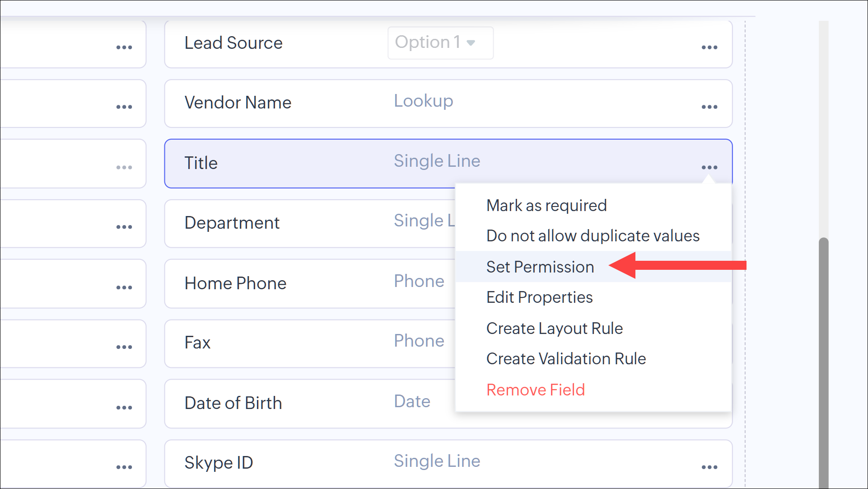Open more options for Skype ID field

(x=709, y=467)
